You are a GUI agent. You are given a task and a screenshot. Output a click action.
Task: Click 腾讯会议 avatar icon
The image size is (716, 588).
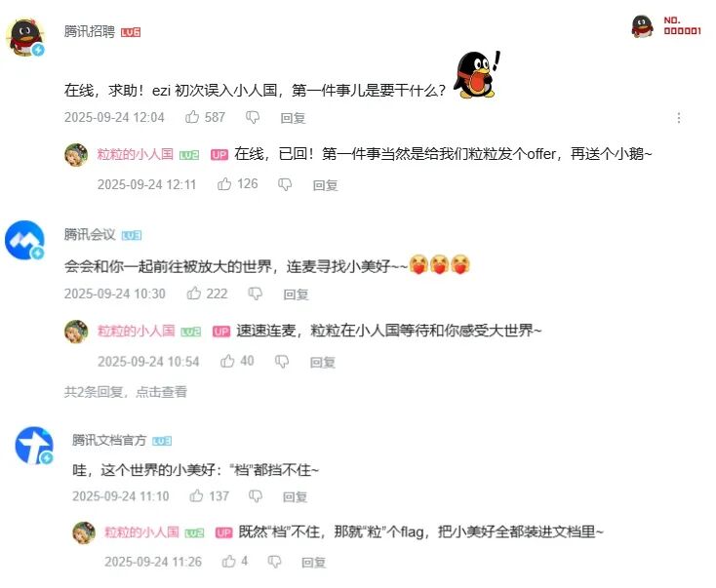24,240
